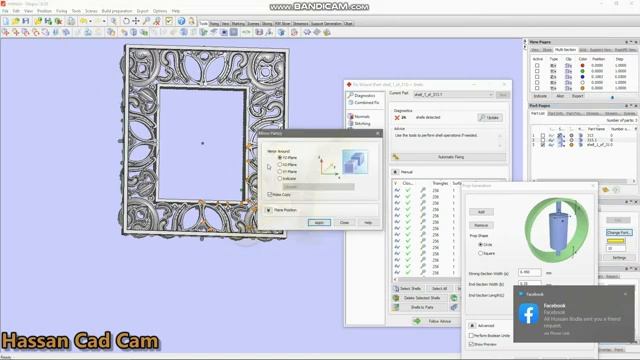
Task: Click the red Fix Wizard cross icon
Action: point(349,84)
